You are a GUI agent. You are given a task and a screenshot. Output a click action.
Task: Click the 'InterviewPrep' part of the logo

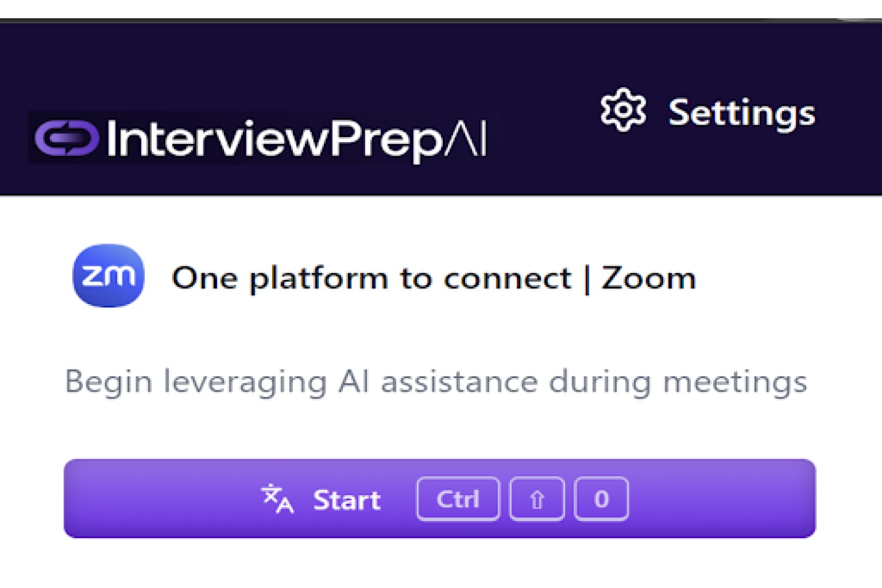(275, 139)
